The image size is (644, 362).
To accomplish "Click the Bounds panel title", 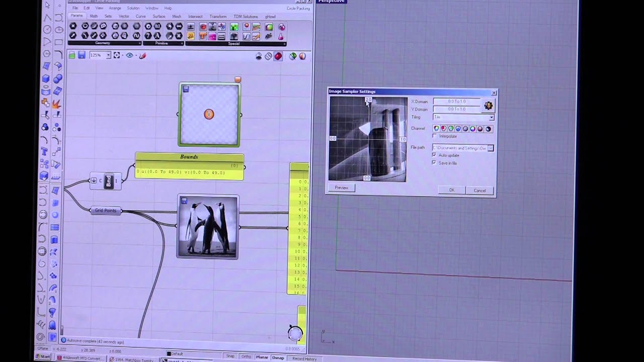I will click(x=189, y=157).
